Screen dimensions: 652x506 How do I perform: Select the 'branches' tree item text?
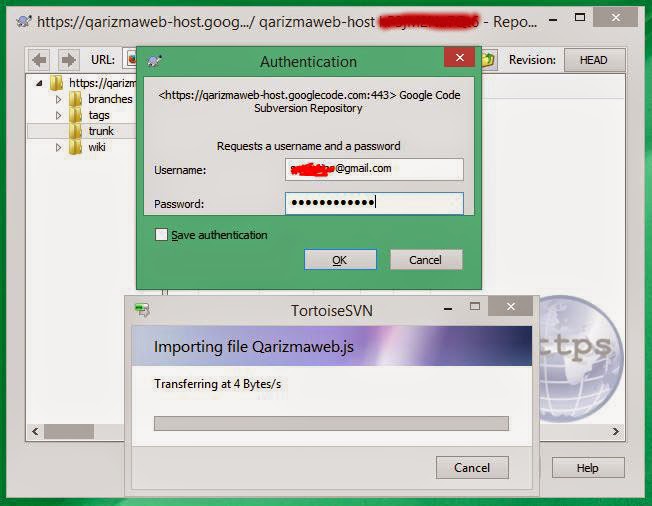click(x=110, y=99)
